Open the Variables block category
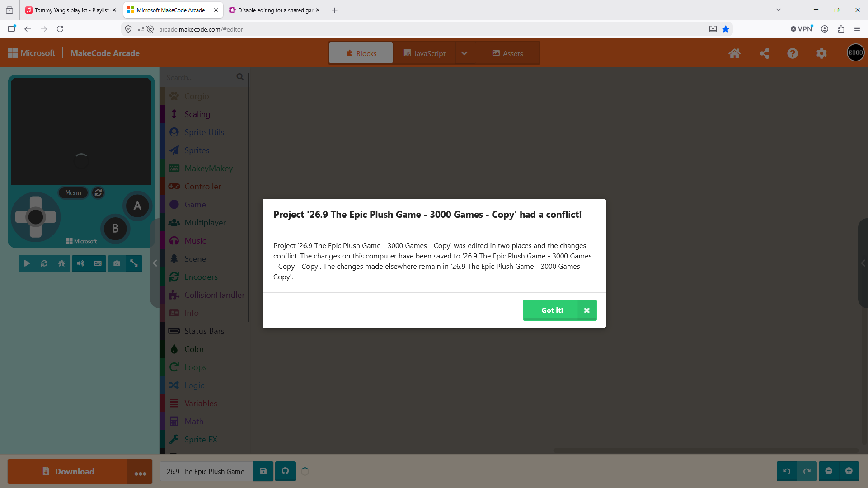 [x=204, y=404]
